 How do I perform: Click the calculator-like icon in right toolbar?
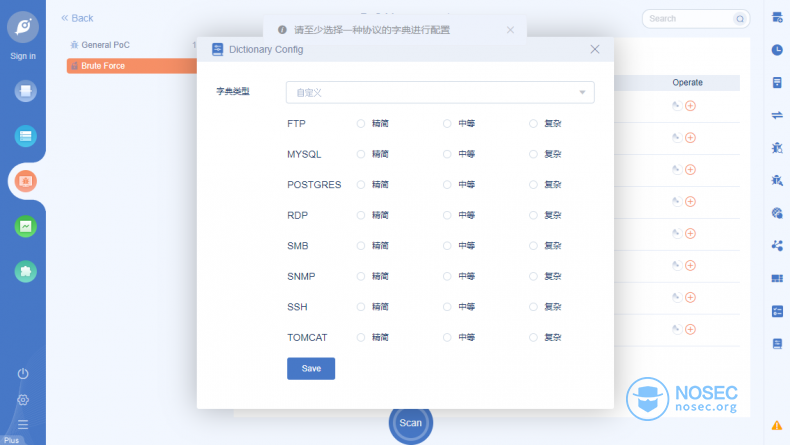pyautogui.click(x=777, y=83)
